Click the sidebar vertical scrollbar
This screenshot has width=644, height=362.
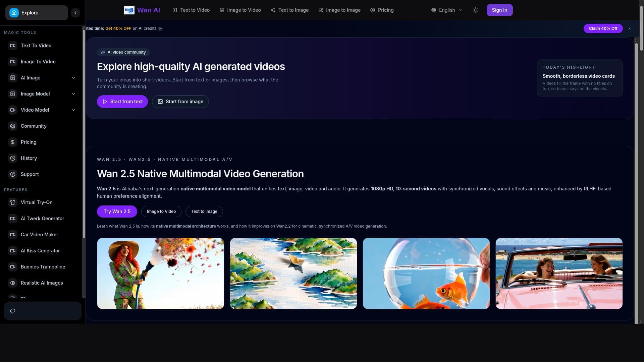point(84,134)
